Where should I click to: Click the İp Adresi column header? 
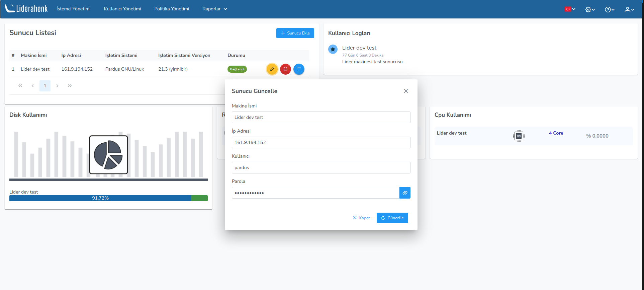coord(71,55)
